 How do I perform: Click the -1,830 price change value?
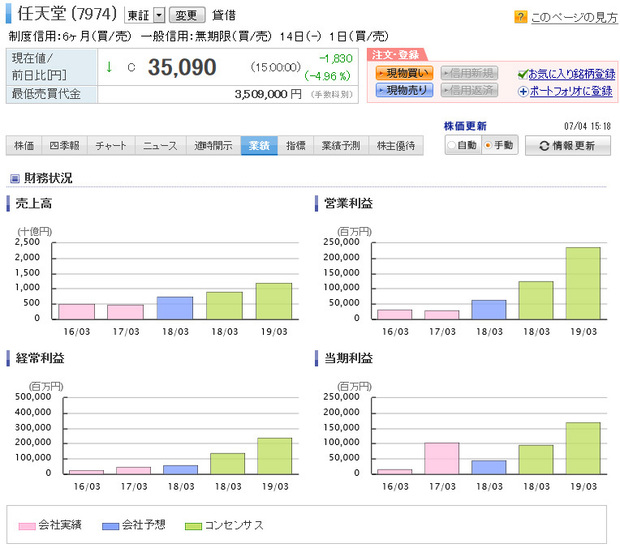(x=336, y=59)
